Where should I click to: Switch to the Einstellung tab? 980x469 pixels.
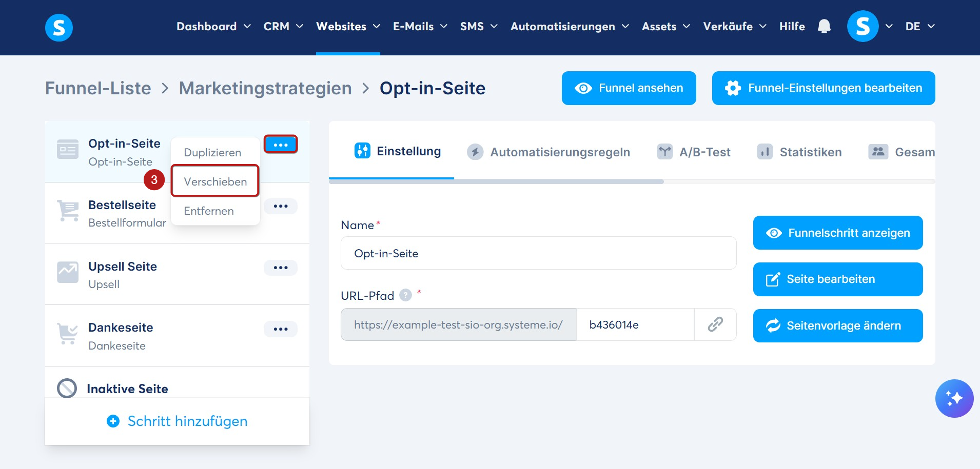click(398, 151)
